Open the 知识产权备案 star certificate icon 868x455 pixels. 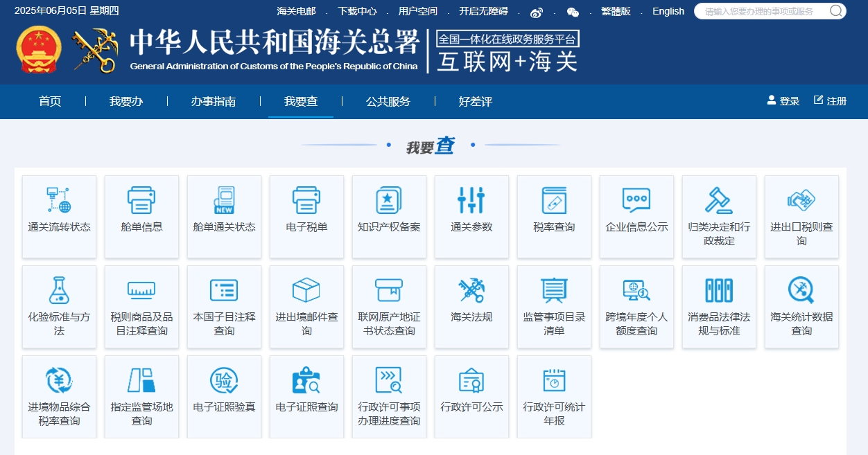(x=389, y=199)
